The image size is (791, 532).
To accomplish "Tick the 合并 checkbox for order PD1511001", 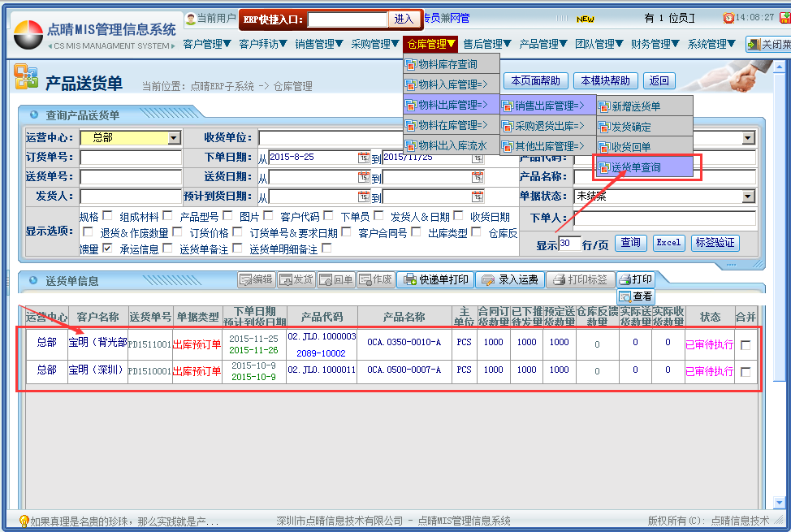I will pyautogui.click(x=746, y=344).
